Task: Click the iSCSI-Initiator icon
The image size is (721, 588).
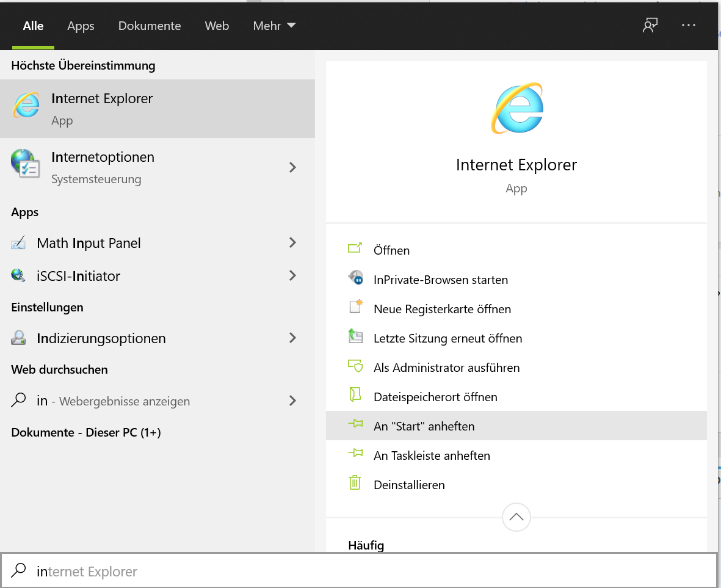Action: (x=18, y=275)
